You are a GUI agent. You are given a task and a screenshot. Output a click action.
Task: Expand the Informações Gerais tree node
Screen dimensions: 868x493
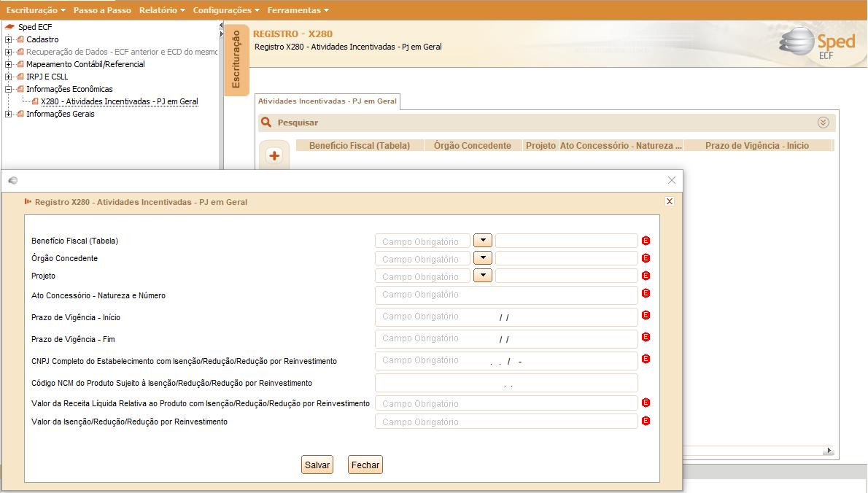(x=8, y=114)
